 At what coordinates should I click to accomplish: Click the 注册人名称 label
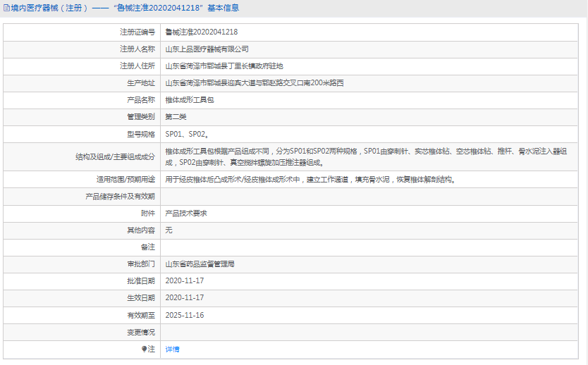137,49
